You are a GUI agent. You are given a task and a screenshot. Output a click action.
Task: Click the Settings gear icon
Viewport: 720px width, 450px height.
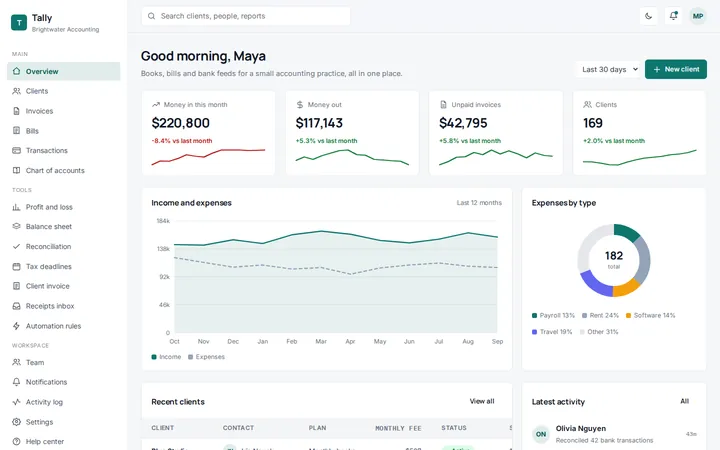pos(17,422)
